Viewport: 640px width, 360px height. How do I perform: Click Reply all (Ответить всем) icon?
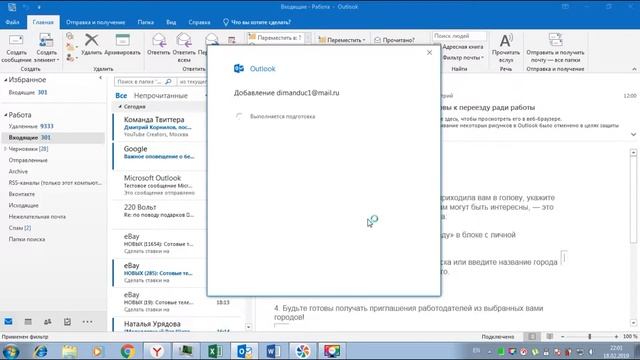[x=184, y=48]
